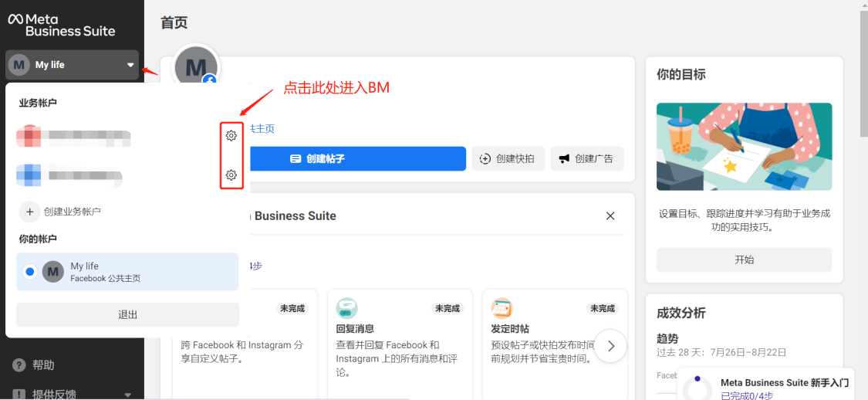Click the date range 过去 28 天 text
This screenshot has height=400, width=868.
tap(721, 352)
